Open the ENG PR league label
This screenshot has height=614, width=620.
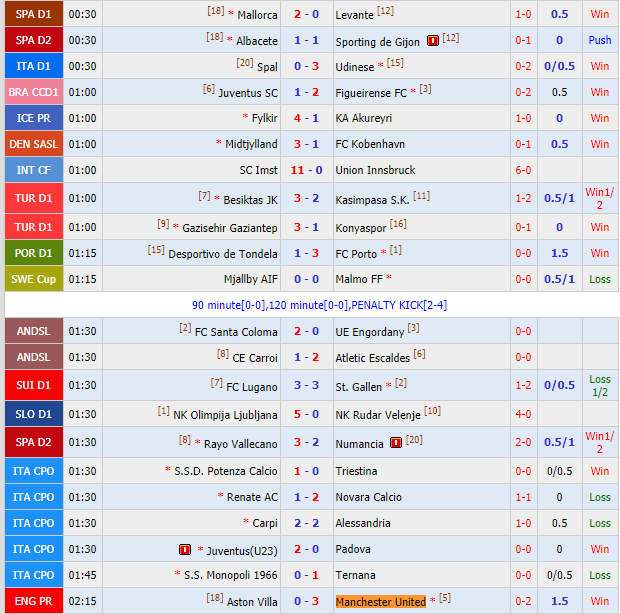[34, 601]
